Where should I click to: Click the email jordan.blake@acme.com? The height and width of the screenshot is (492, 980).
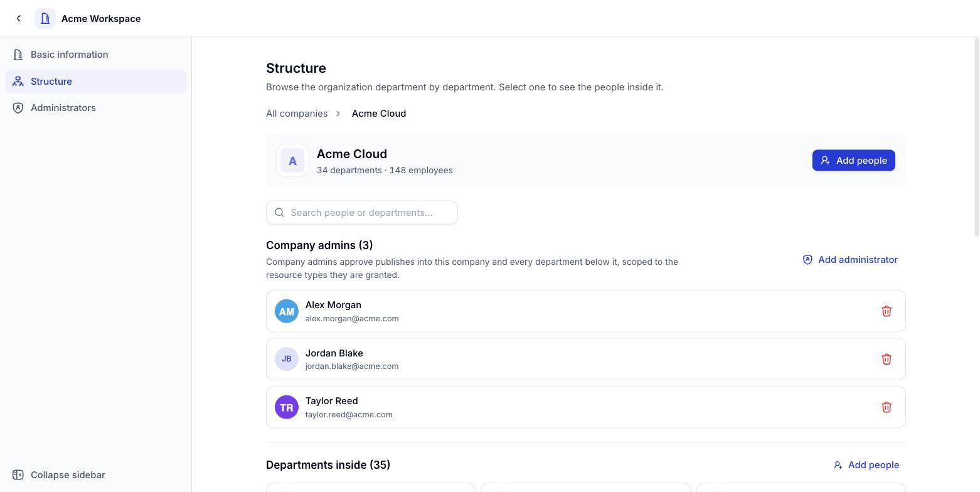(x=352, y=366)
